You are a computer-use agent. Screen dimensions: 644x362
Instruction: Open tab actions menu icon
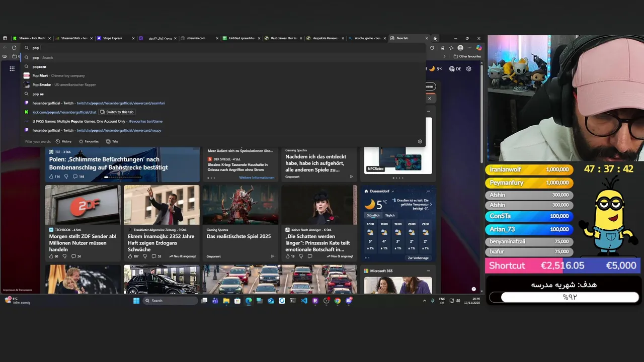tap(5, 38)
